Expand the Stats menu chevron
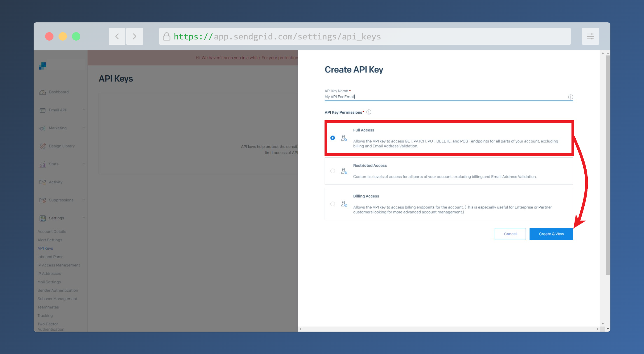 point(83,164)
